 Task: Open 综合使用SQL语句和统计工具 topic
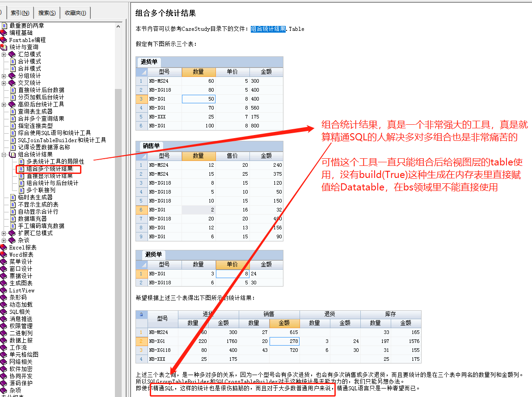54,133
